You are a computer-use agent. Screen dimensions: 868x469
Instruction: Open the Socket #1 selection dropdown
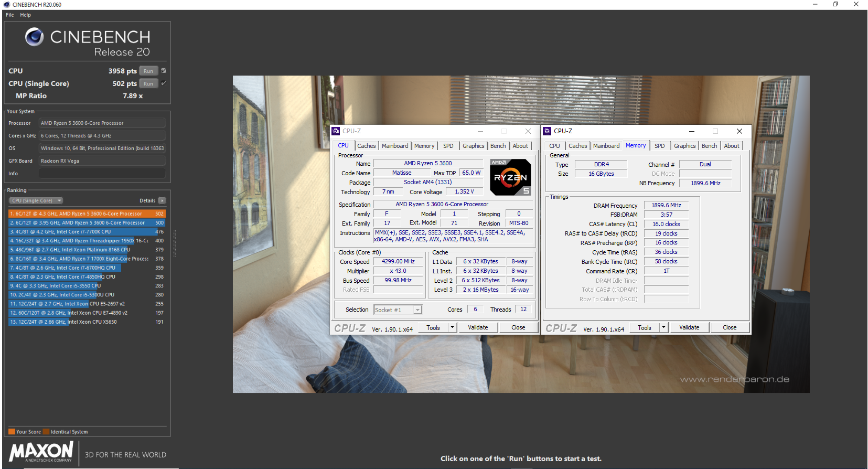398,310
